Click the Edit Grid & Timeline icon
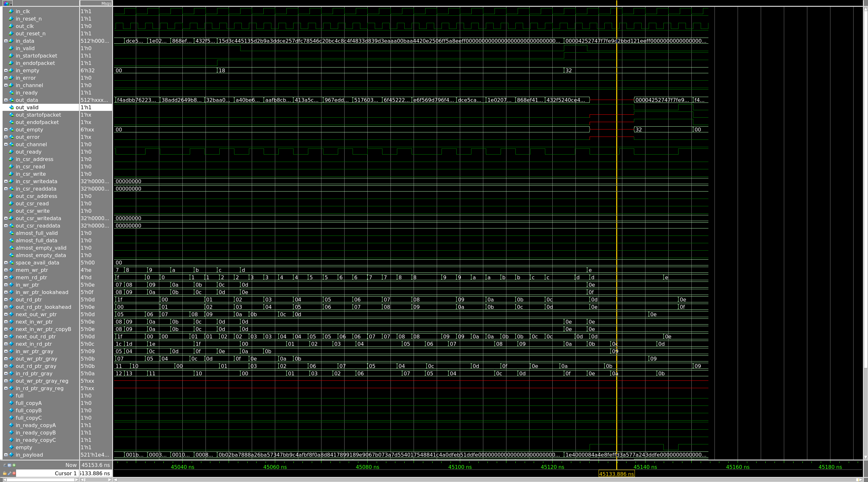 pyautogui.click(x=9, y=465)
